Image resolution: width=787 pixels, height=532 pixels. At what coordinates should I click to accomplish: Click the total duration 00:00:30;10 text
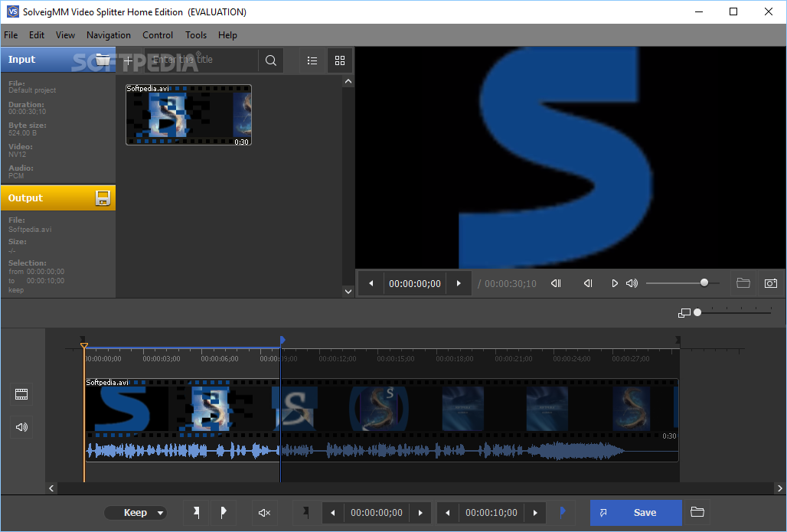511,283
